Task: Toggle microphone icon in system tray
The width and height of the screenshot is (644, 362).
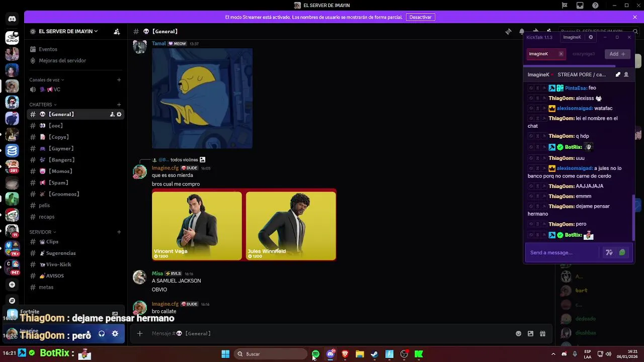Action: point(575,354)
